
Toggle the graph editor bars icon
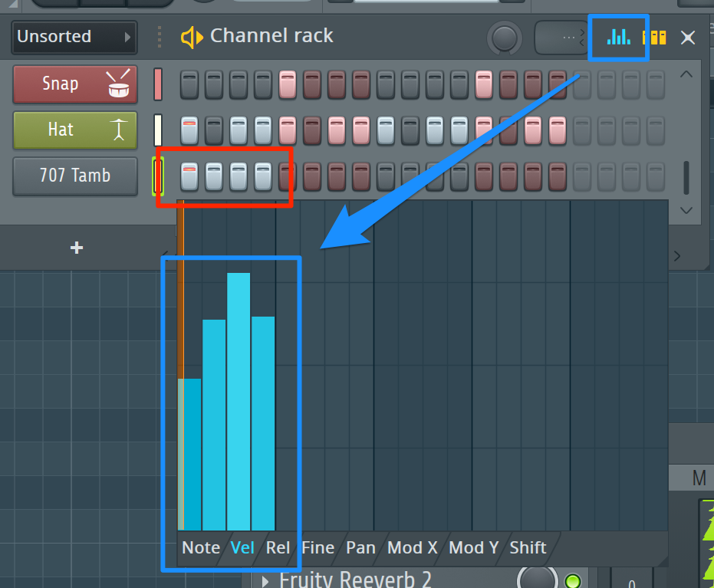tap(618, 37)
